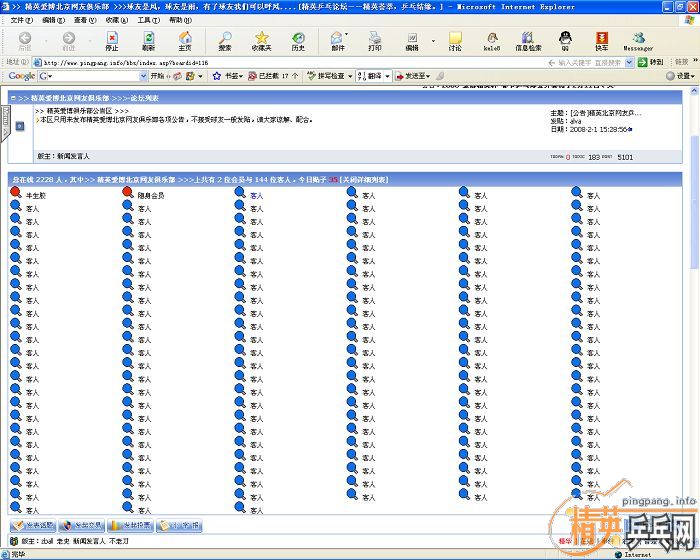The height and width of the screenshot is (560, 700).
Task: Open the 讨论 discuss icon
Action: 455,42
